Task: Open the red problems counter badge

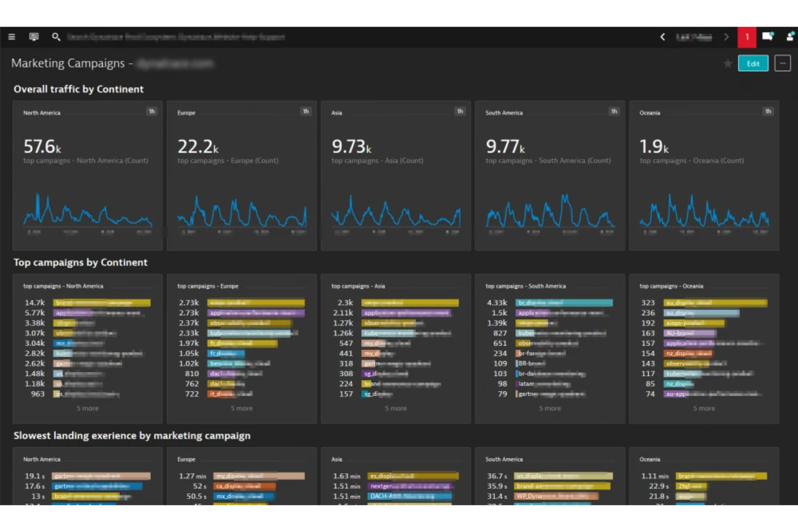Action: tap(747, 37)
